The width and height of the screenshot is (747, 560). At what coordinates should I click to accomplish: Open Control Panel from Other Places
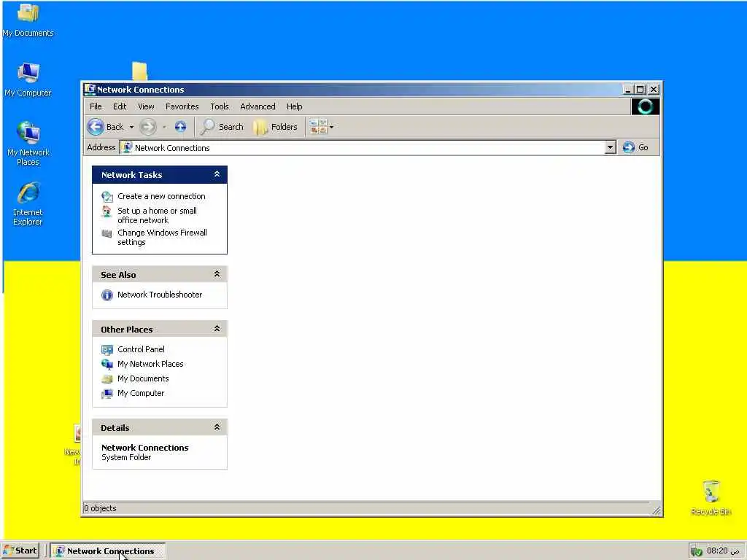pos(141,349)
